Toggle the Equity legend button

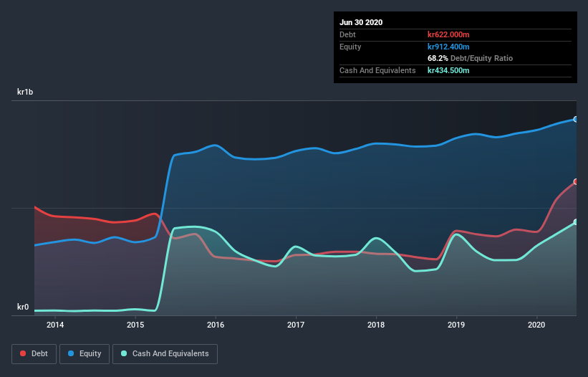85,354
